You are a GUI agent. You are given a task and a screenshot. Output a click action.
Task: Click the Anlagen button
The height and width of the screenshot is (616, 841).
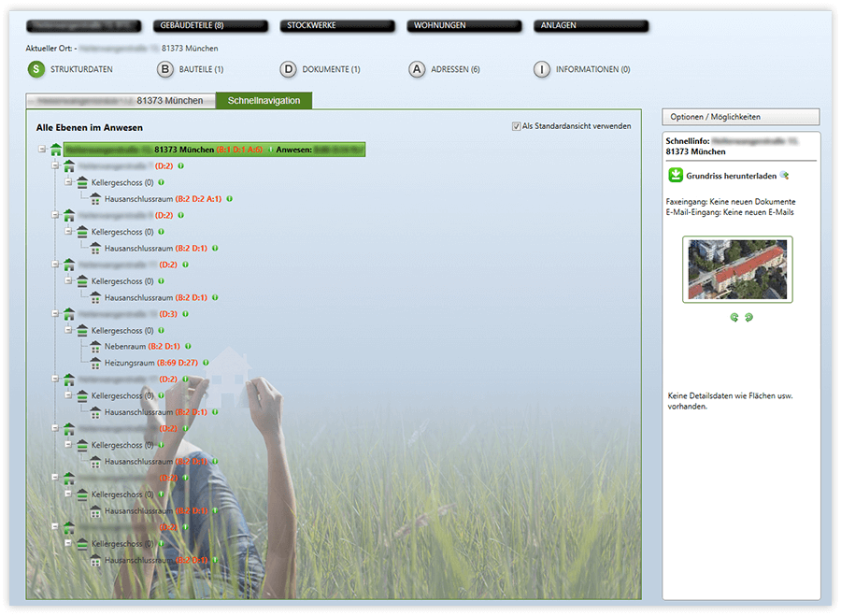[x=591, y=26]
